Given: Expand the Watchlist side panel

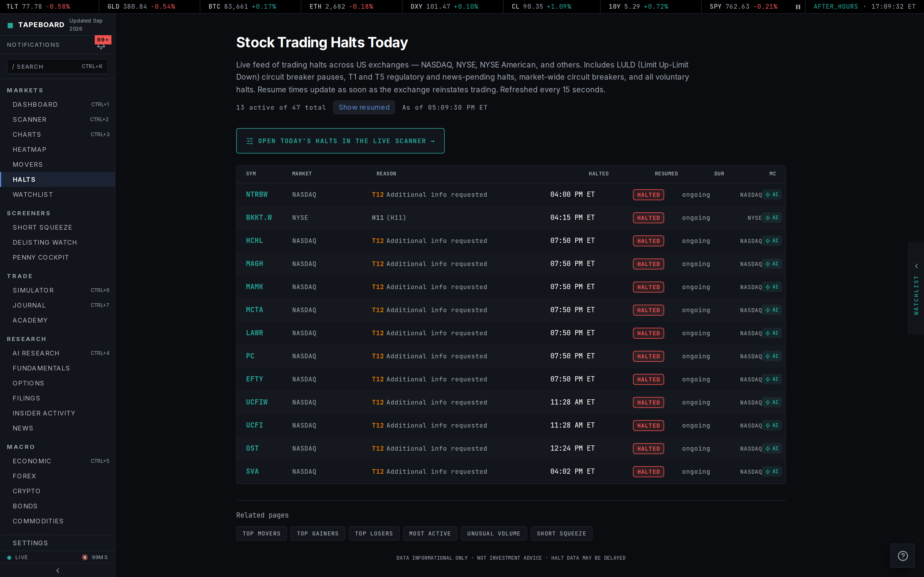Looking at the screenshot, I should (916, 288).
